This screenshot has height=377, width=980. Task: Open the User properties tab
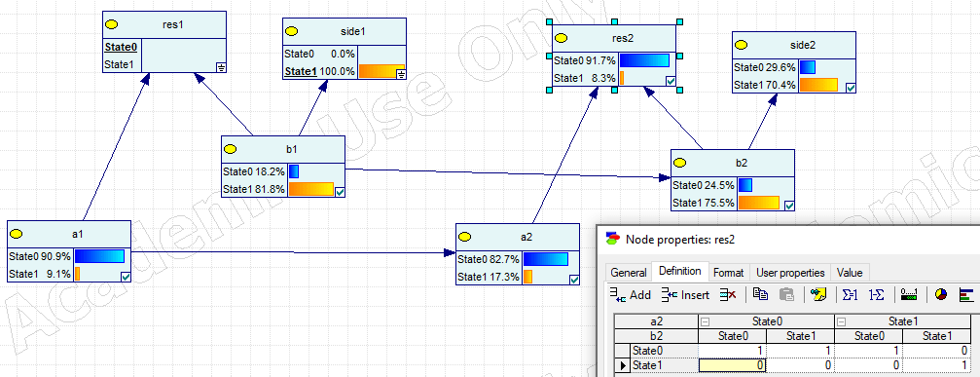[x=790, y=273]
